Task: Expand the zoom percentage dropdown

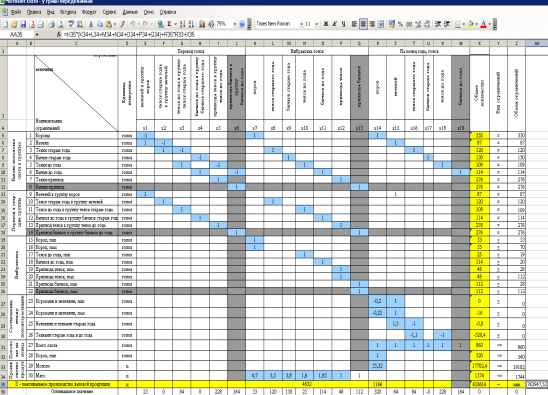Action: click(235, 24)
